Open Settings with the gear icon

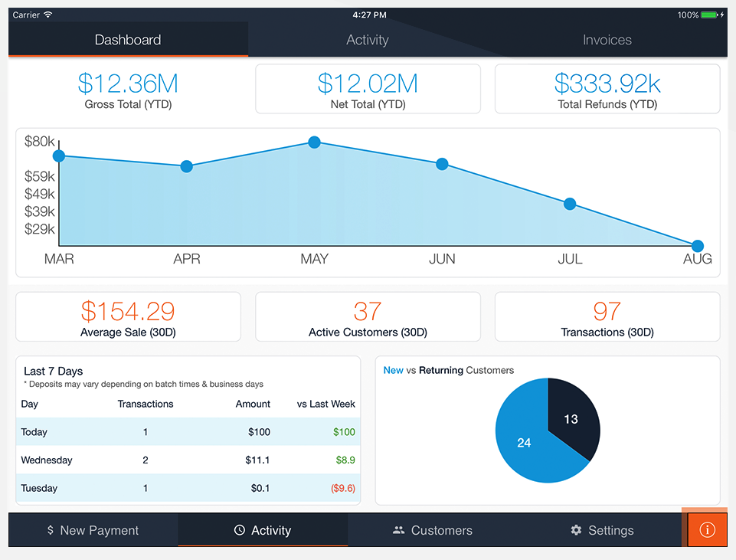pyautogui.click(x=602, y=530)
